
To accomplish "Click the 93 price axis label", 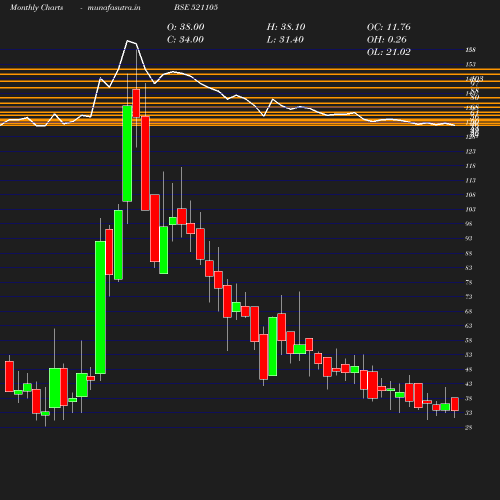I will 469,239.
